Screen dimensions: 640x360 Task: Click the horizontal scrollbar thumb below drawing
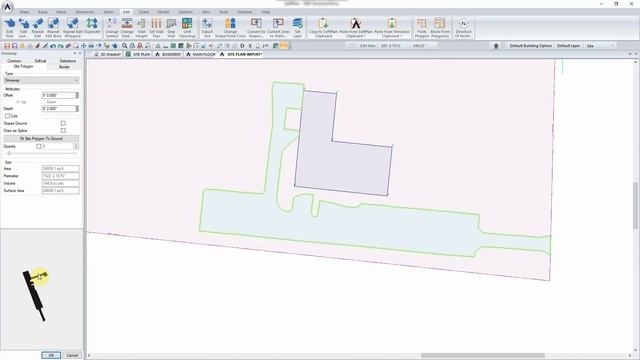482,356
